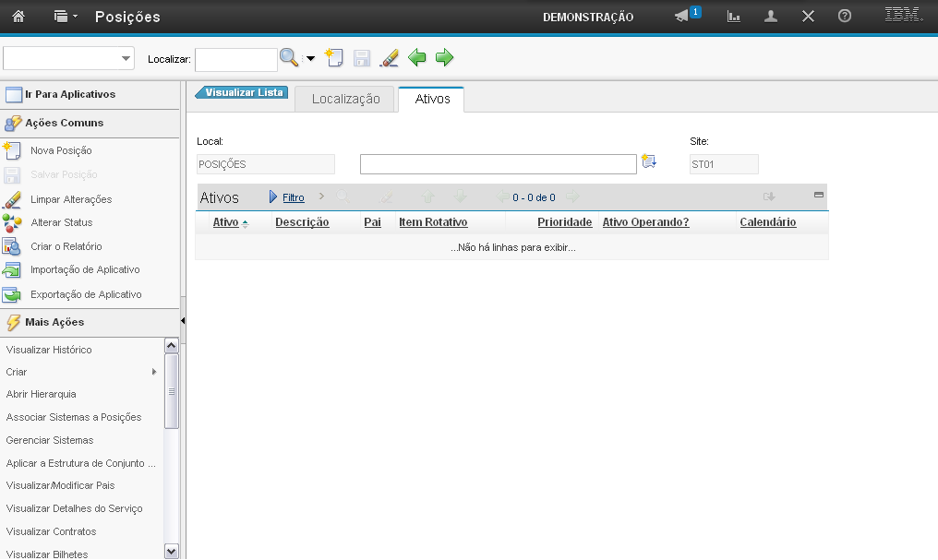Click the new position toolbar icon
The height and width of the screenshot is (560, 938).
pyautogui.click(x=334, y=58)
